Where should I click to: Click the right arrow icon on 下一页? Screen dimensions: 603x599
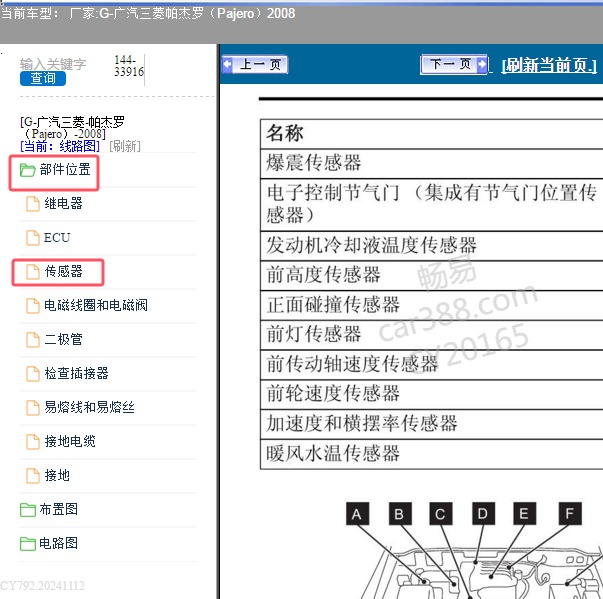tap(481, 64)
